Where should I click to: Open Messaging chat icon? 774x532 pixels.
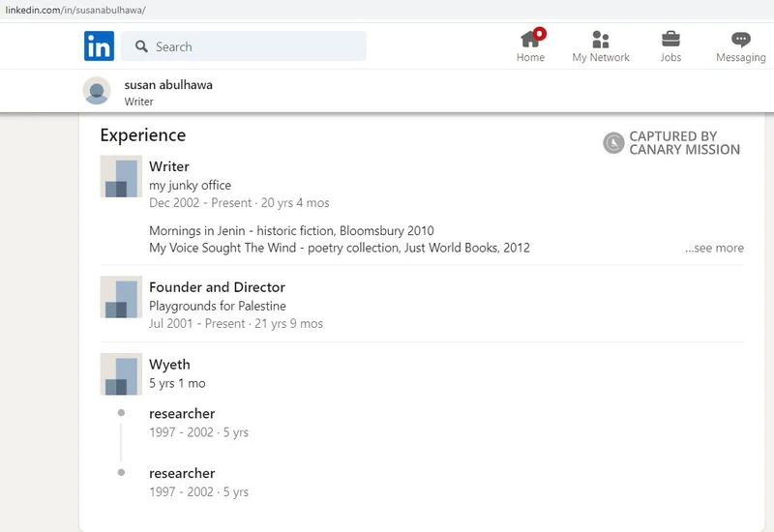click(741, 40)
